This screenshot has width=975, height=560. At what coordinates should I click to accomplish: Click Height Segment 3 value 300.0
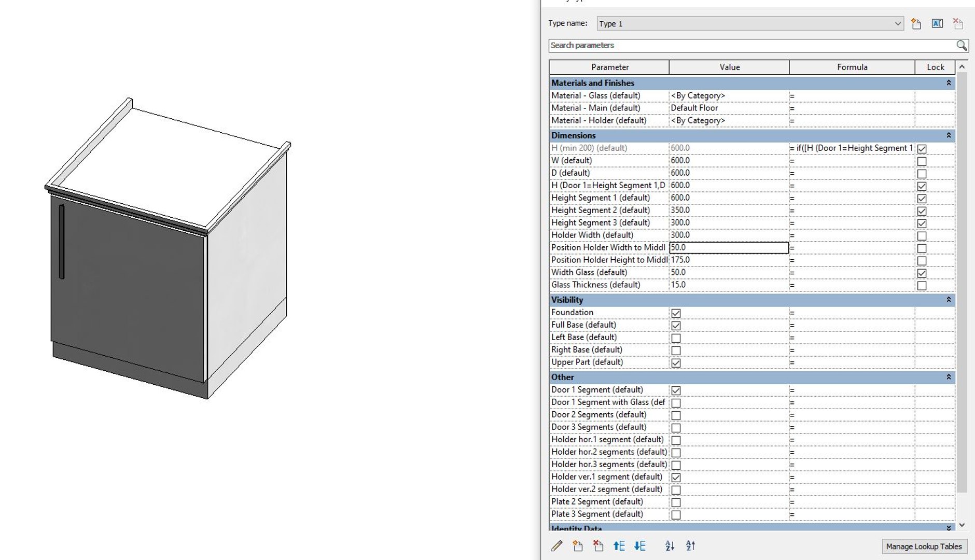[x=729, y=222]
